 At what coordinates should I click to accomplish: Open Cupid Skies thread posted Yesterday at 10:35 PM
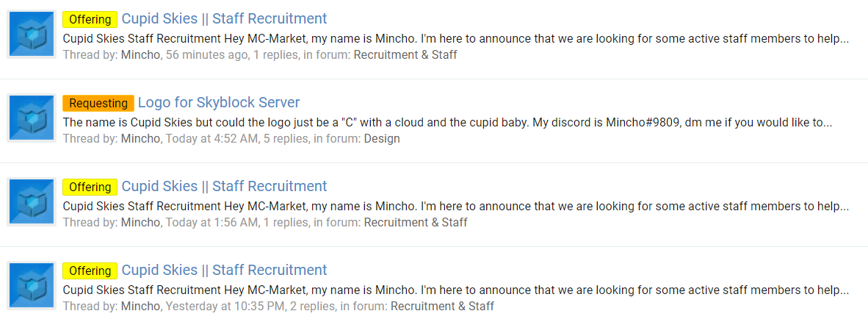click(224, 270)
